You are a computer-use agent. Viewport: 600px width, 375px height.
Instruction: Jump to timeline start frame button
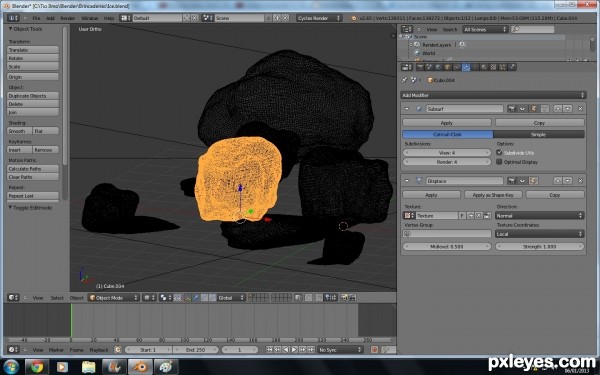point(269,350)
